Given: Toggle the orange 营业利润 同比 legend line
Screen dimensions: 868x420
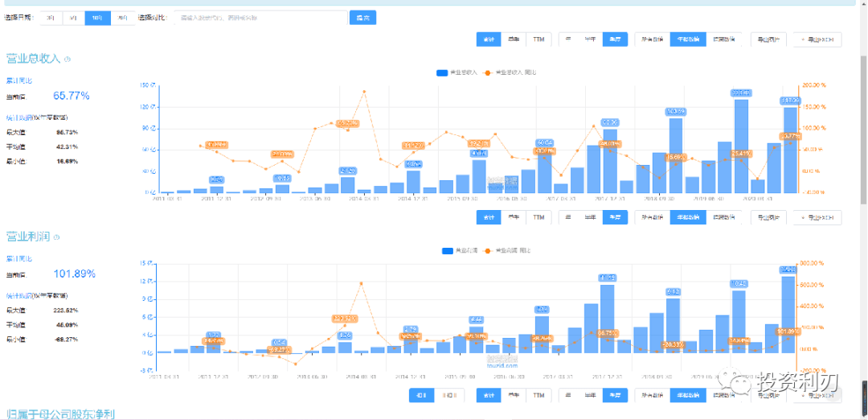Looking at the screenshot, I should pyautogui.click(x=488, y=250).
